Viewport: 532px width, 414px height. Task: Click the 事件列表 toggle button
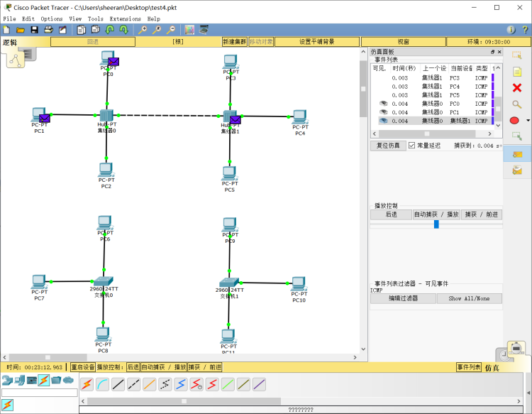469,367
